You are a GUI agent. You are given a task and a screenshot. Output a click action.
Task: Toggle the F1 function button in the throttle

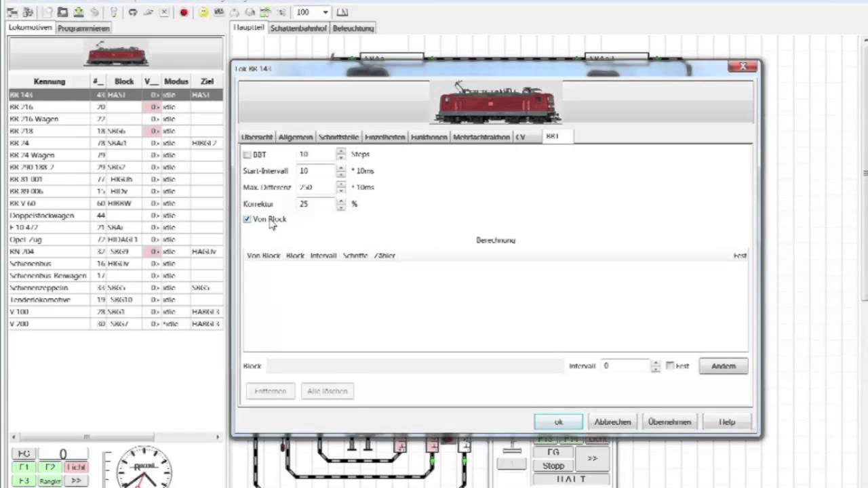tap(24, 467)
